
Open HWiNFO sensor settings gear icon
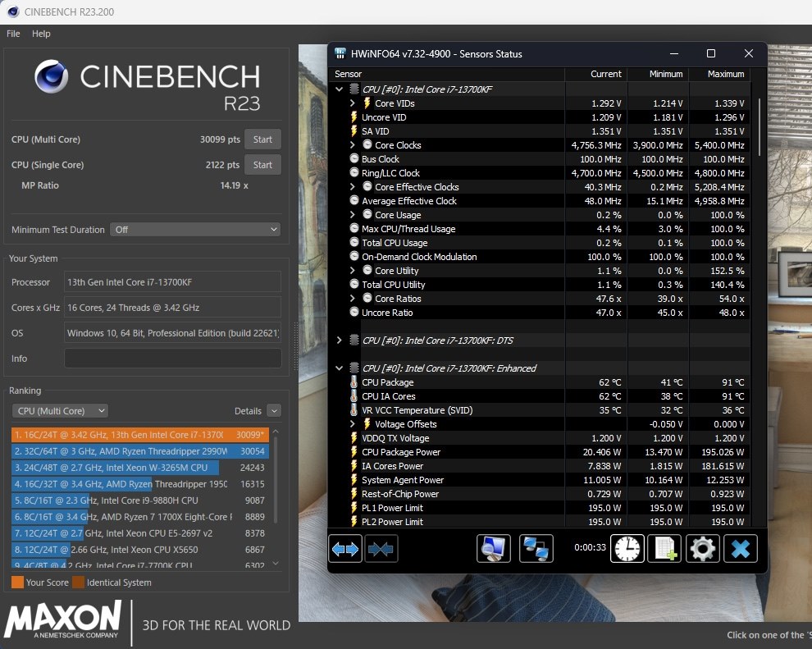pyautogui.click(x=703, y=549)
